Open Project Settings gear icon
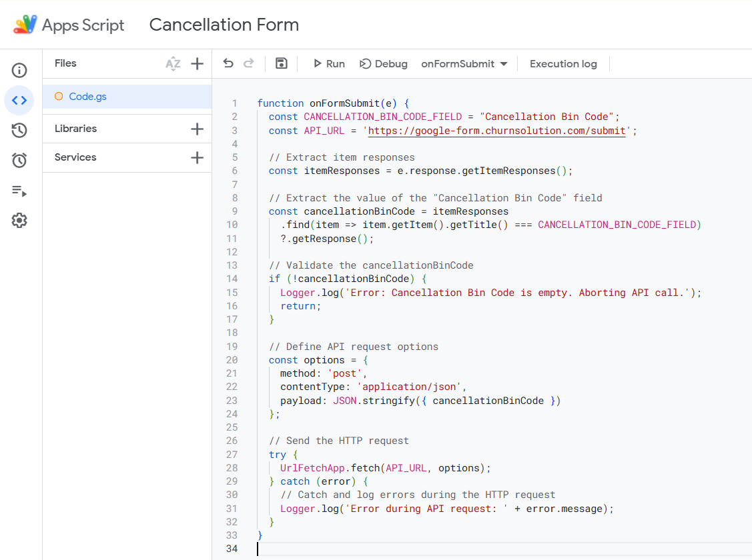 point(19,221)
